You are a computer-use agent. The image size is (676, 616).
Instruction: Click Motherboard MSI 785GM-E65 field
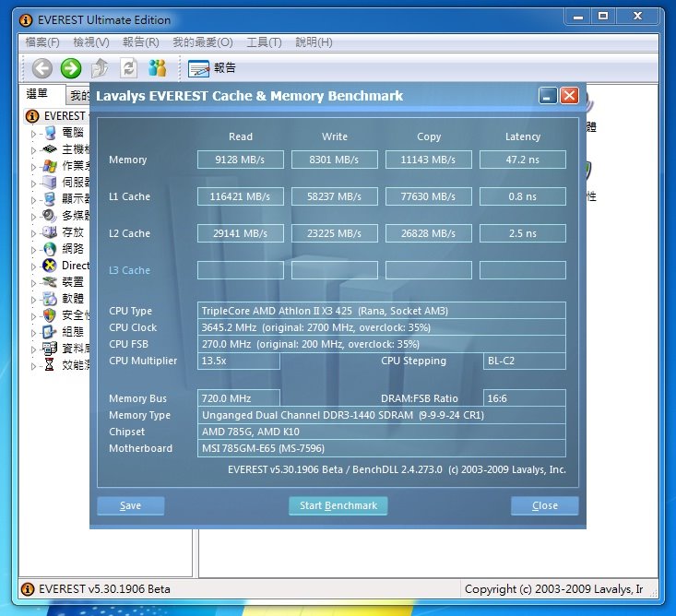coord(382,448)
